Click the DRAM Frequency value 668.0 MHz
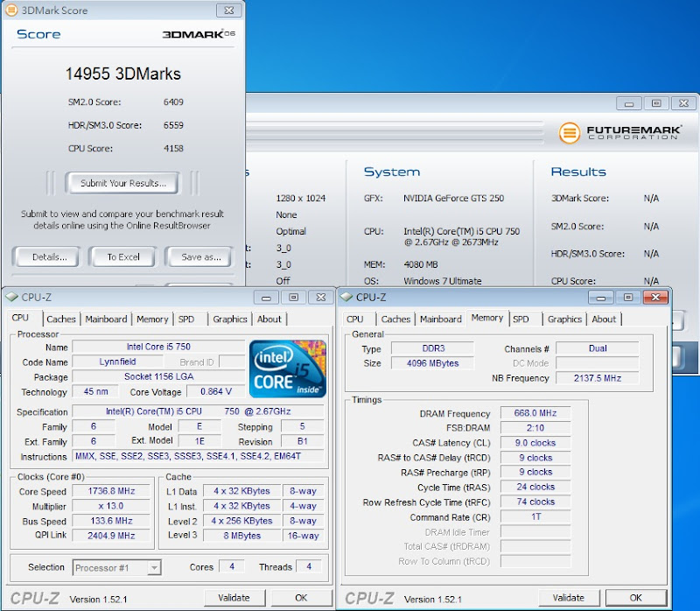This screenshot has height=611, width=700. click(x=535, y=413)
